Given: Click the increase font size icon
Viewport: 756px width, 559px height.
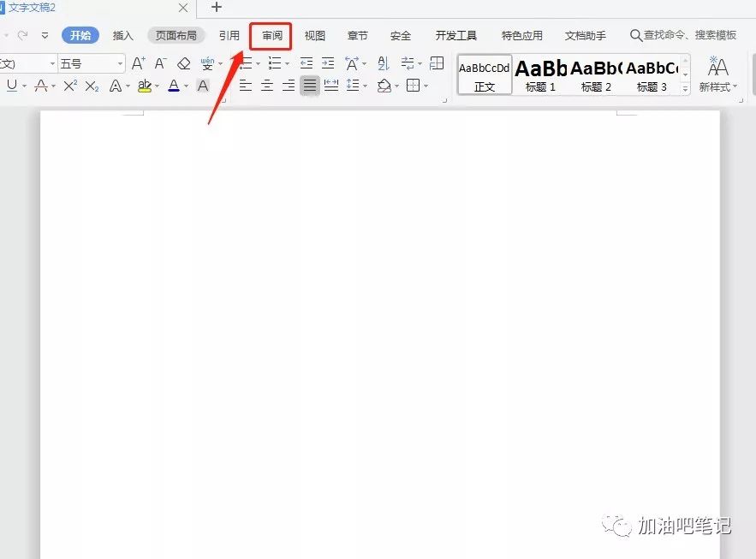Looking at the screenshot, I should tap(139, 63).
